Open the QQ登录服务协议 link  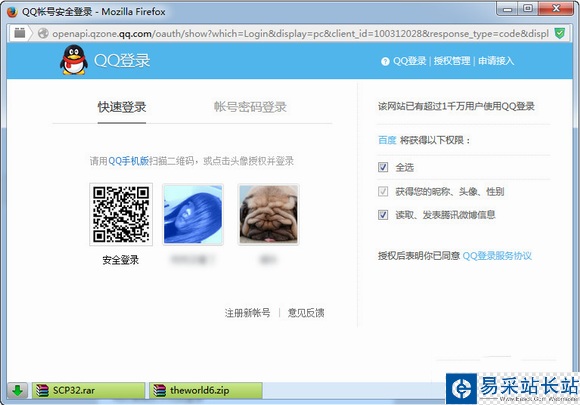[x=497, y=256]
